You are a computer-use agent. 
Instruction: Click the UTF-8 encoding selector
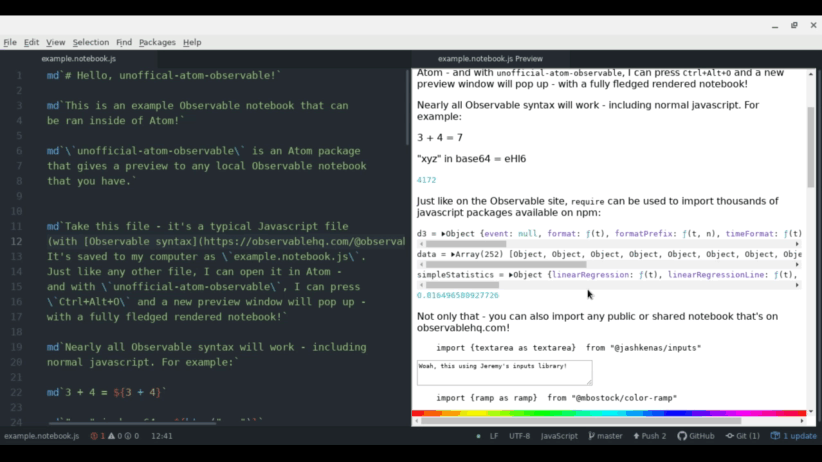519,436
